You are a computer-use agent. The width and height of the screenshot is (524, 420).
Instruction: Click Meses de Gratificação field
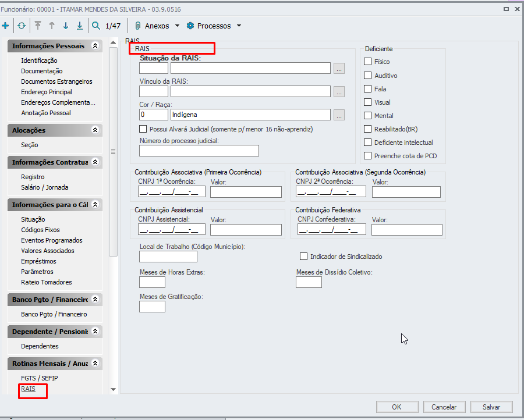click(x=152, y=307)
